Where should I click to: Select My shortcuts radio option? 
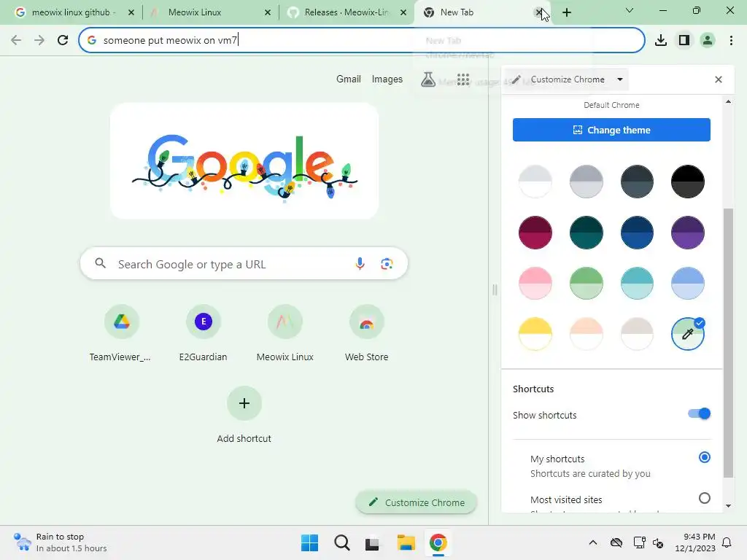[x=704, y=458]
